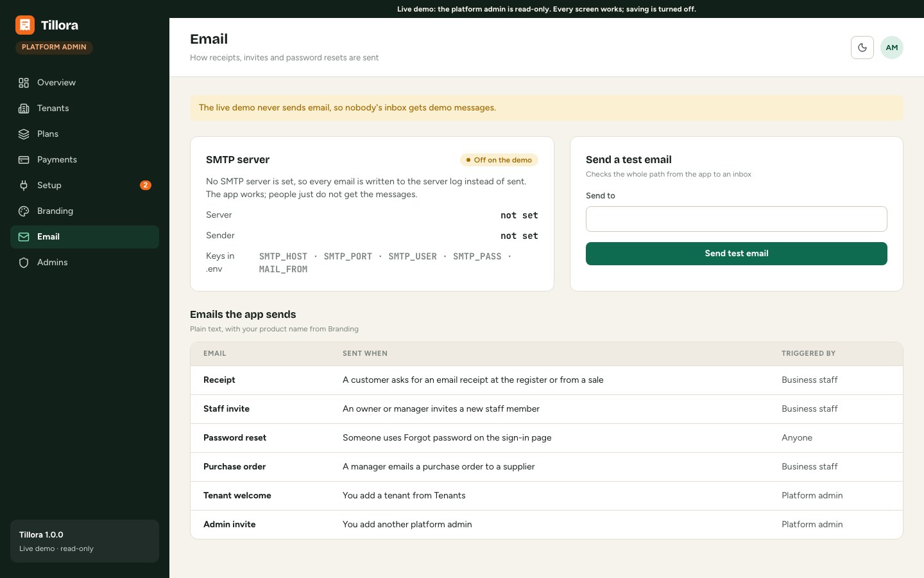Click the TRIGGERED BY column header

[809, 353]
